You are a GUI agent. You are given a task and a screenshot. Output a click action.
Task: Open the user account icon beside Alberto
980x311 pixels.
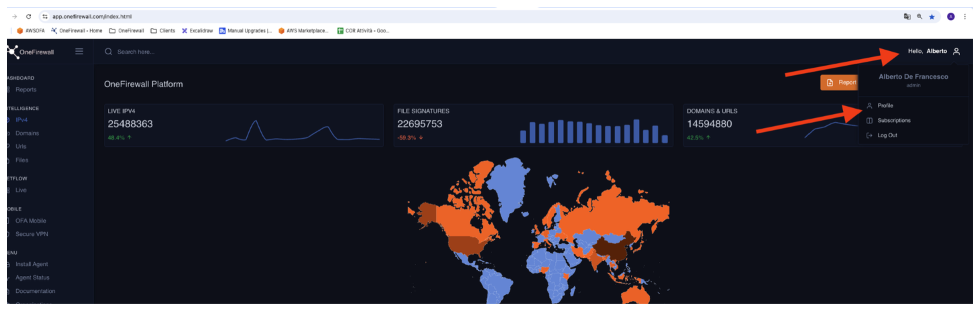(956, 51)
